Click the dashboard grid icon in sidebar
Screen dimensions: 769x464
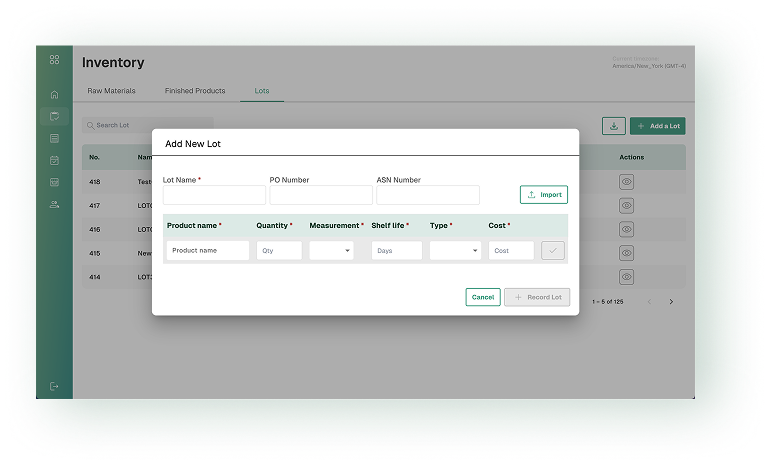click(54, 60)
